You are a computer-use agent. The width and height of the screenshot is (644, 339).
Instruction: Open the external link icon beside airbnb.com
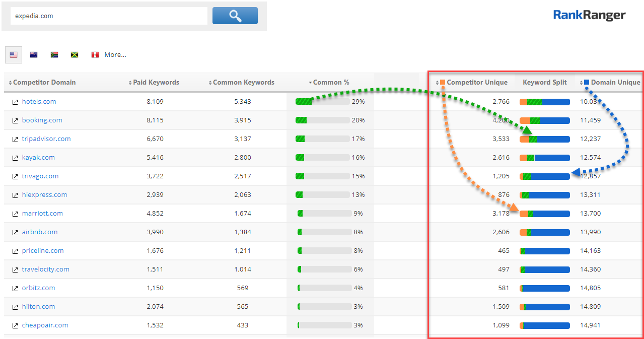click(x=15, y=232)
